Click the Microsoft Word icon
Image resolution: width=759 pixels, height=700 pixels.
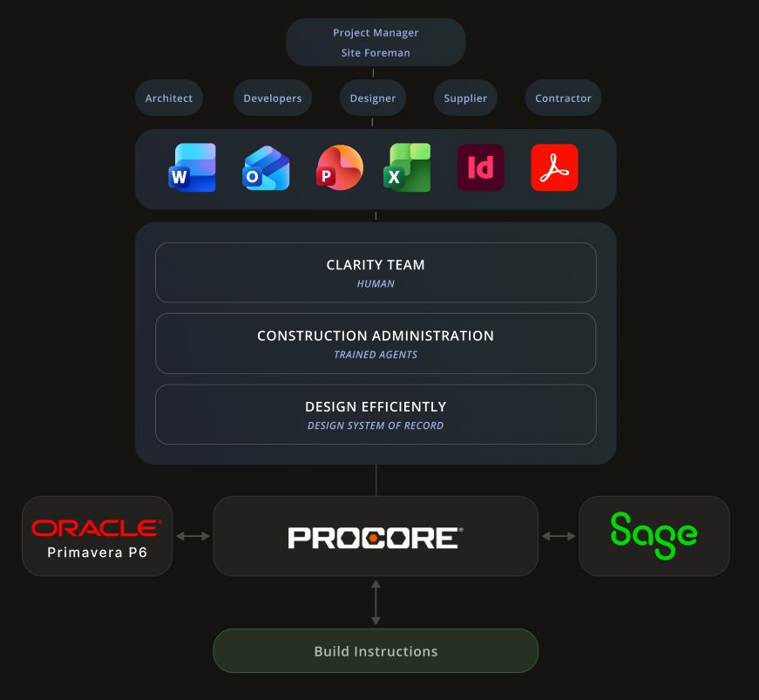[x=193, y=167]
